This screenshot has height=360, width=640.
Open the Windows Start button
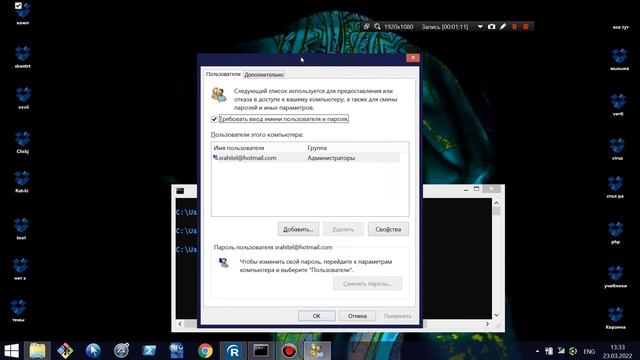pos(11,351)
